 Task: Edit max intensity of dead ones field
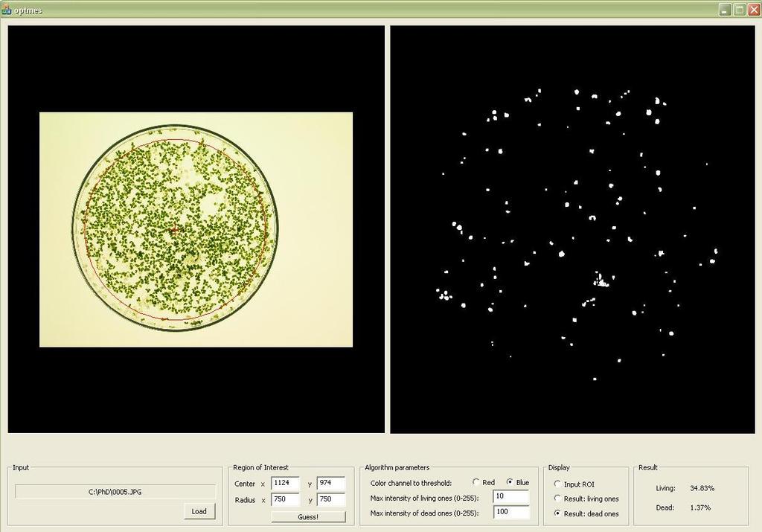510,512
